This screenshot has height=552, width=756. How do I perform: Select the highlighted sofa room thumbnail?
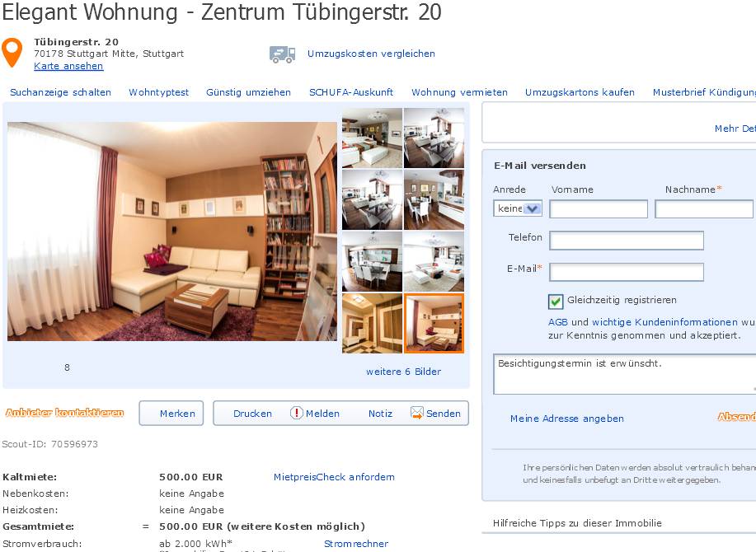click(x=434, y=324)
